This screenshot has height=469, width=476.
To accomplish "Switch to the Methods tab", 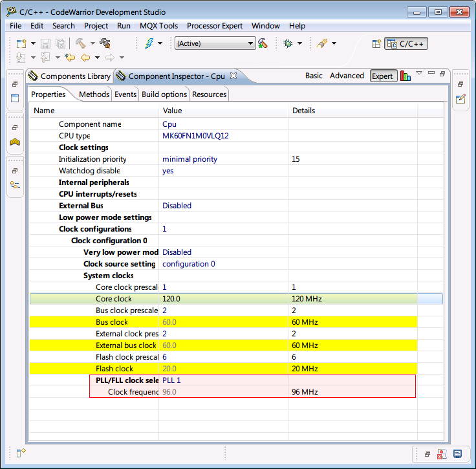I will tap(94, 94).
